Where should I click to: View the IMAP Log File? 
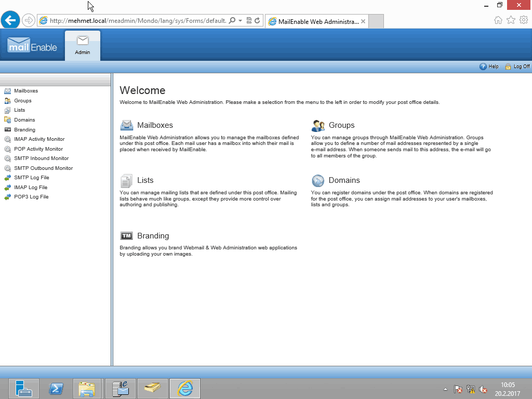tap(31, 187)
